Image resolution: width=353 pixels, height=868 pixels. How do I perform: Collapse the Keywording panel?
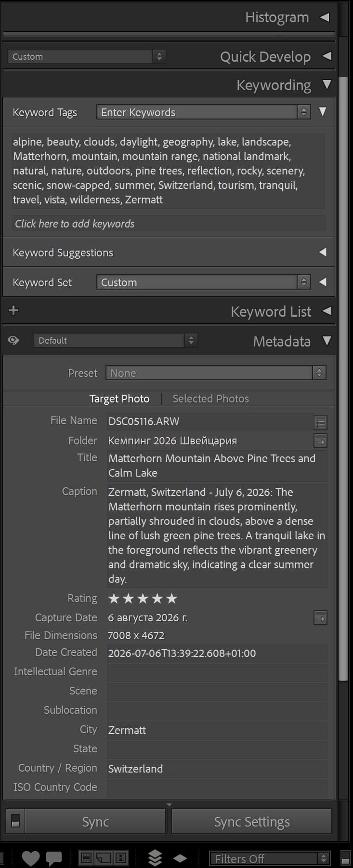[x=327, y=85]
